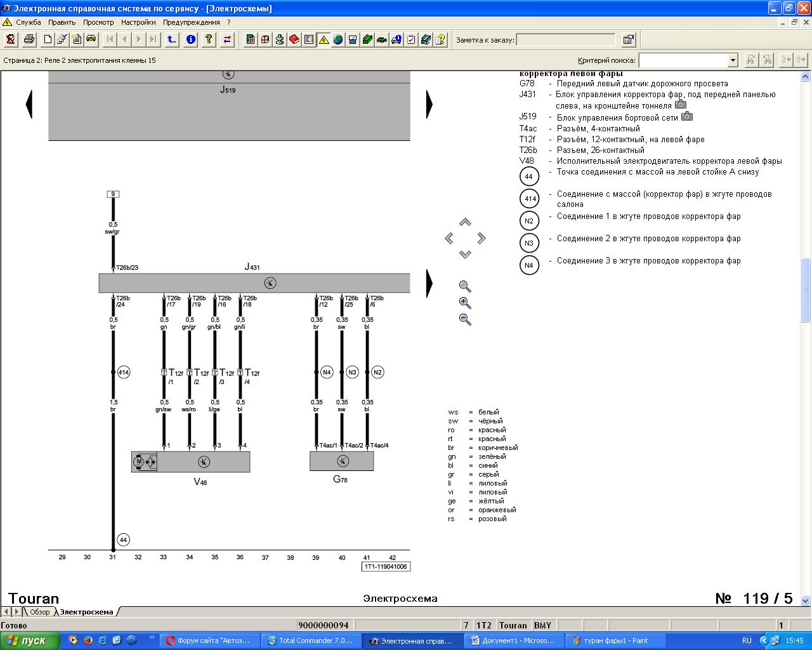Open the Windows 'пуск' Start button

[x=30, y=640]
